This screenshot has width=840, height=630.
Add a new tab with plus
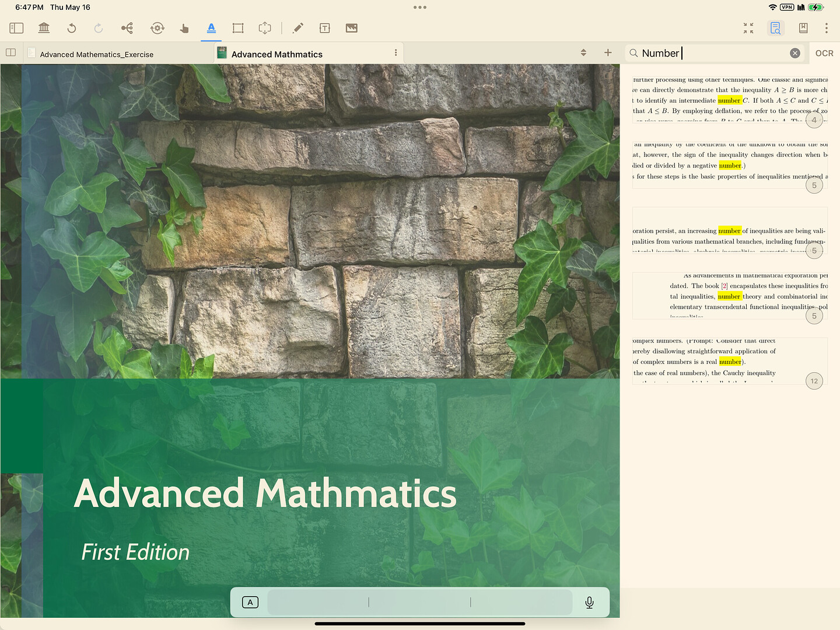point(608,52)
